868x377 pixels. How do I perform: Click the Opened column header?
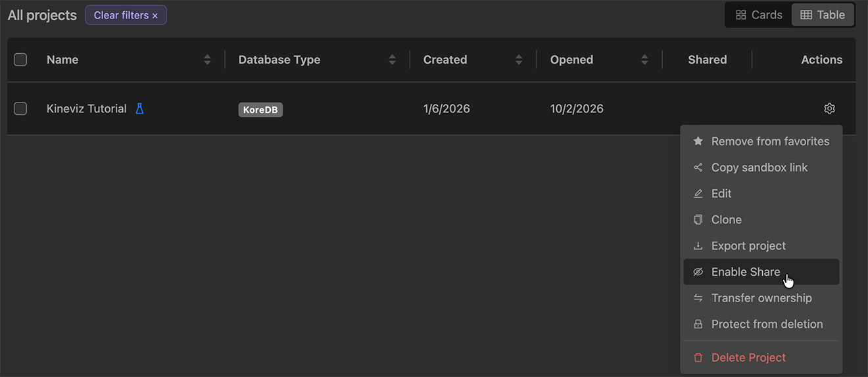(572, 60)
